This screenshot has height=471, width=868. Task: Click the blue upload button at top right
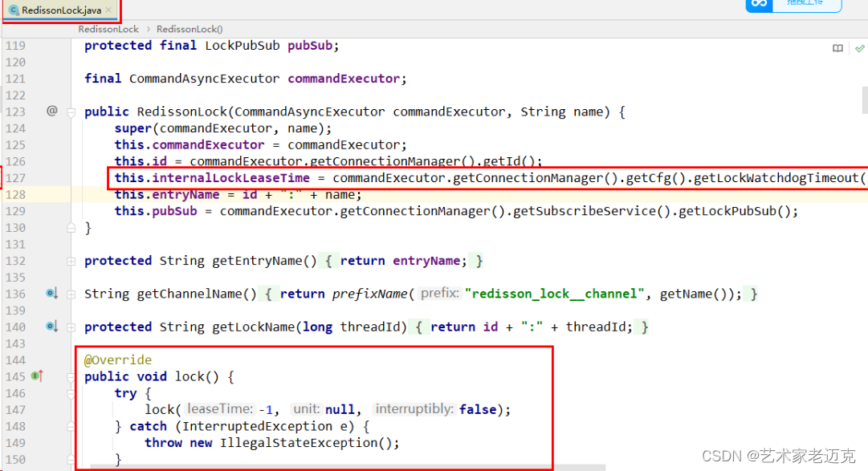coord(793,5)
